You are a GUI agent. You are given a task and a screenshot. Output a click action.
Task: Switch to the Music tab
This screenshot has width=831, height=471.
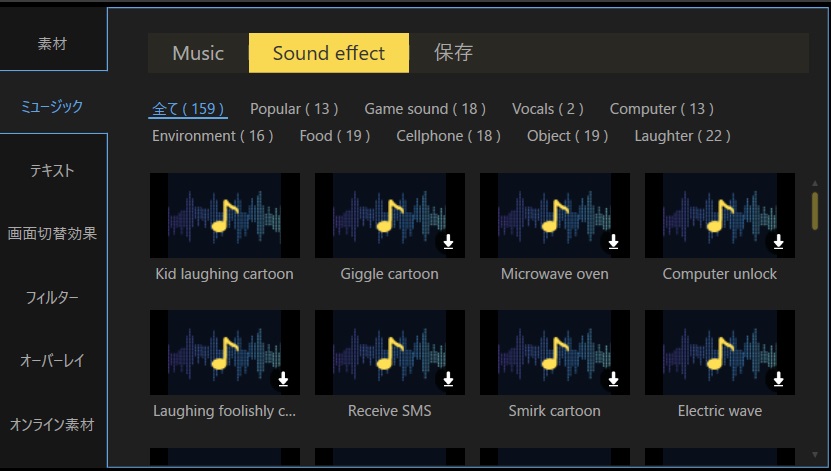(198, 53)
